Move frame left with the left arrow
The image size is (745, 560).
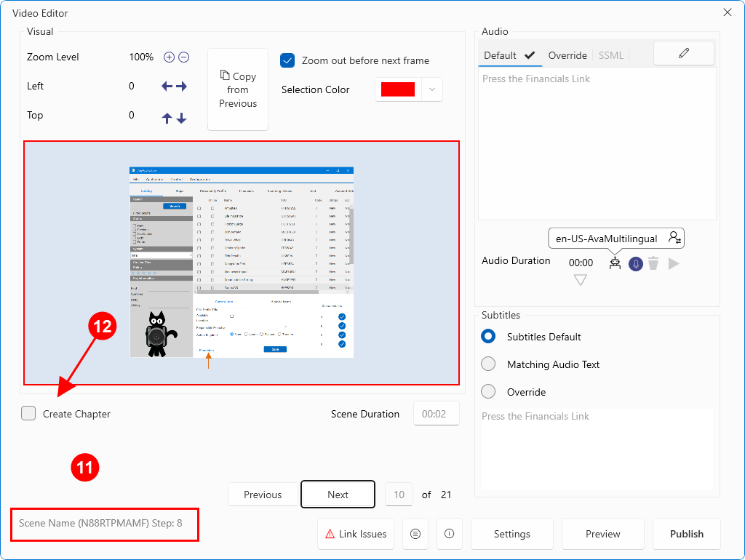point(167,87)
